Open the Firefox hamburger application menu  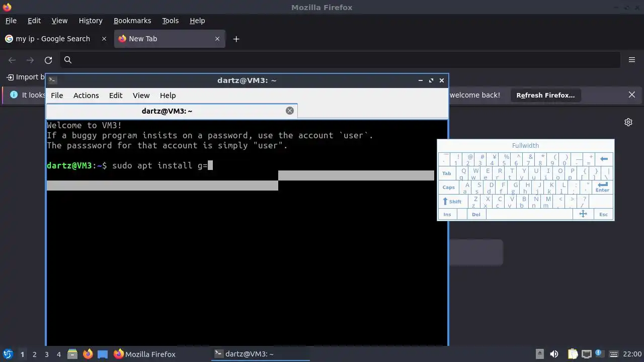(632, 60)
